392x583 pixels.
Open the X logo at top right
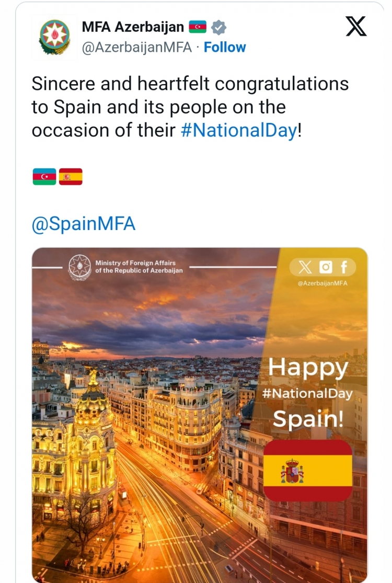click(x=356, y=26)
